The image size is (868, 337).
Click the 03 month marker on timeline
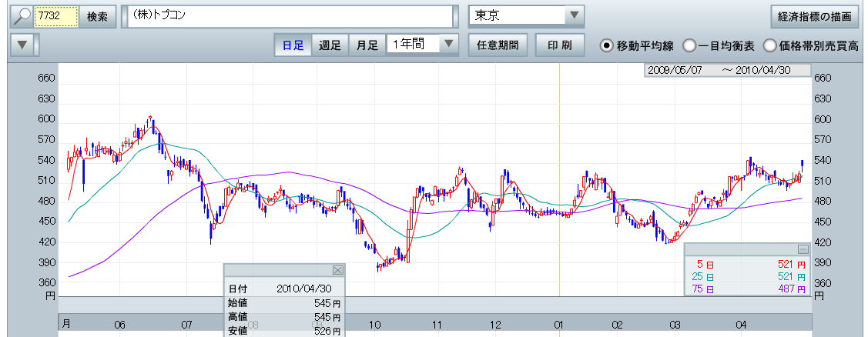[x=675, y=325]
